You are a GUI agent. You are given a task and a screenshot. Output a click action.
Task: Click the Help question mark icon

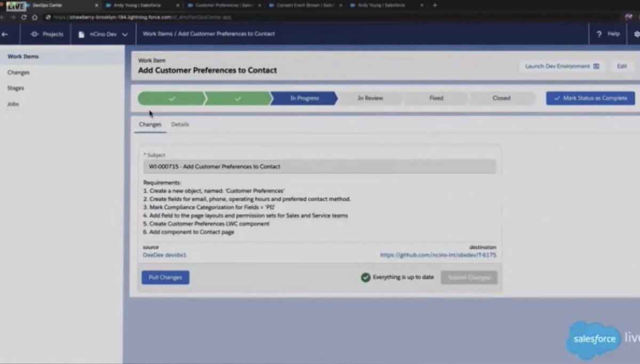point(599,34)
